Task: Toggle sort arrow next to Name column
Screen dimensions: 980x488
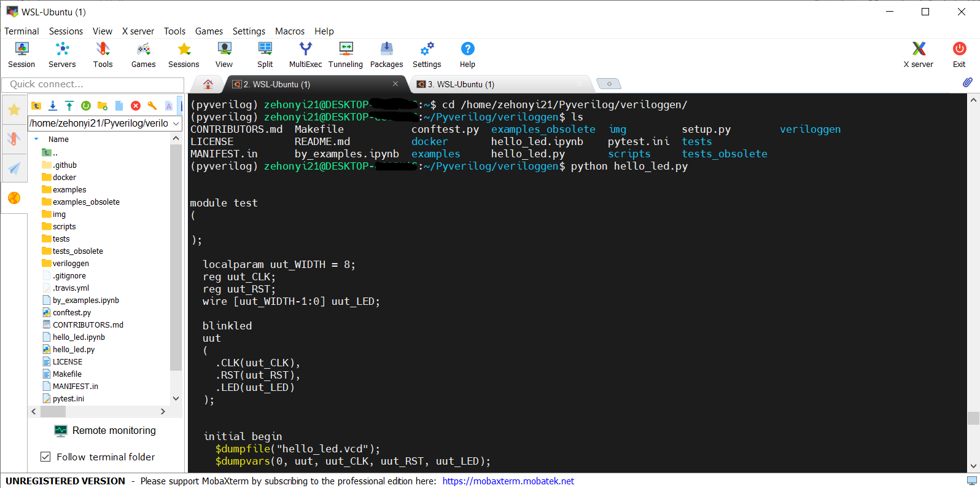Action: point(36,140)
